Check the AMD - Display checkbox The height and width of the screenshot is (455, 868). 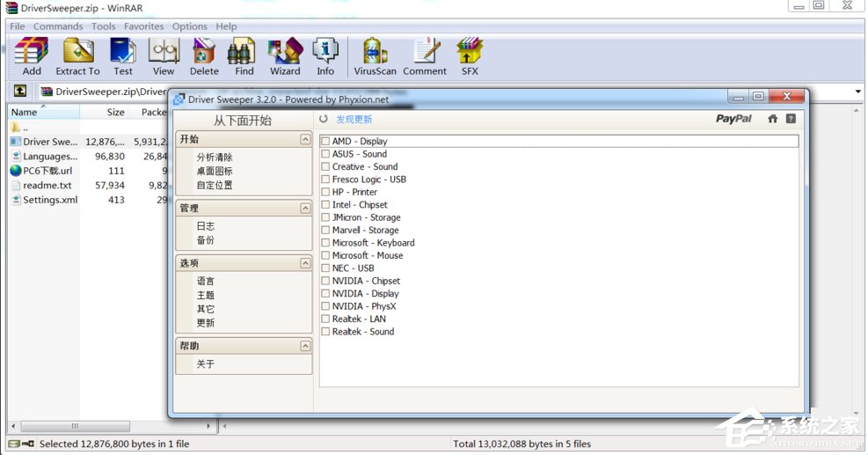pos(325,142)
